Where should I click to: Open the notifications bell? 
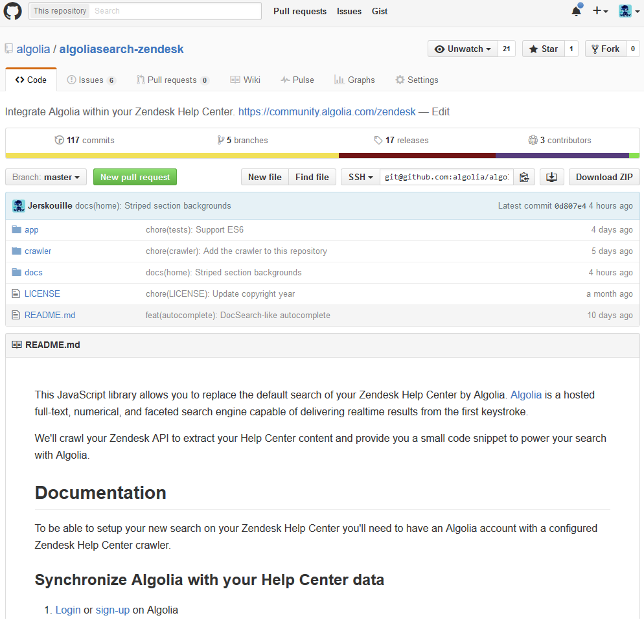tap(577, 10)
